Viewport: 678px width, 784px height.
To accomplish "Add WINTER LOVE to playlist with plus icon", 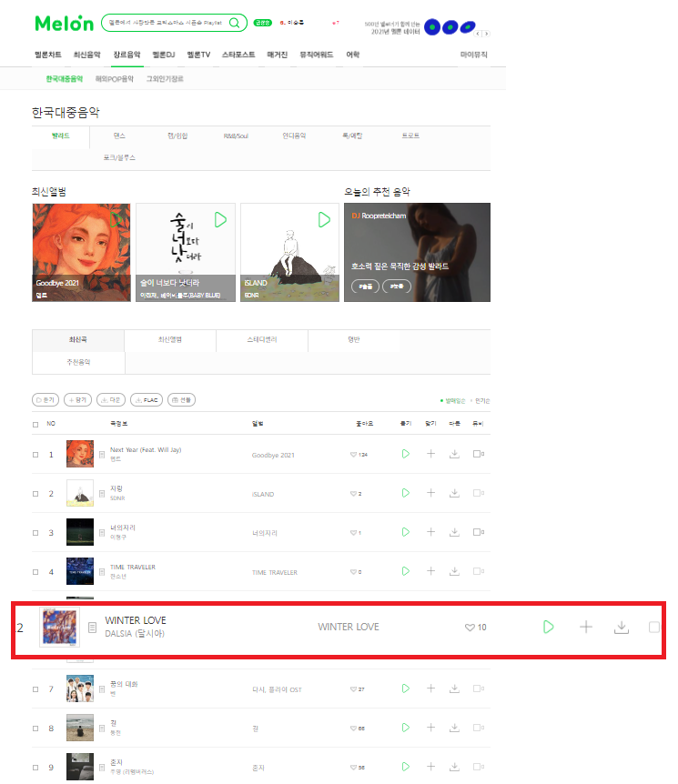I will [585, 627].
